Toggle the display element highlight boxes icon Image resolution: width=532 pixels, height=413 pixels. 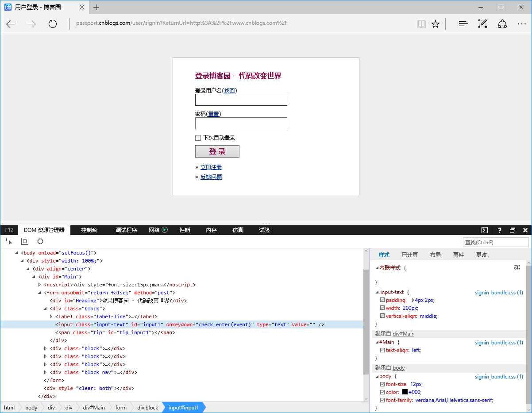25,241
